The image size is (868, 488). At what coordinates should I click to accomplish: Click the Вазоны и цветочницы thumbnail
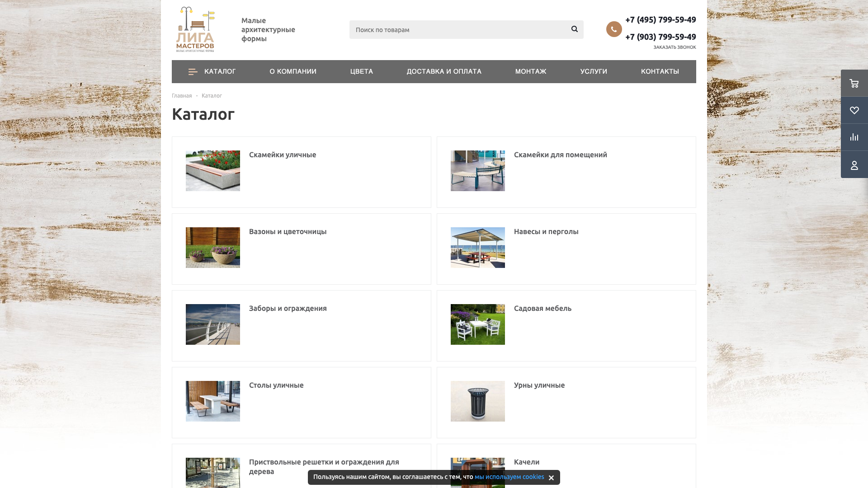213,248
